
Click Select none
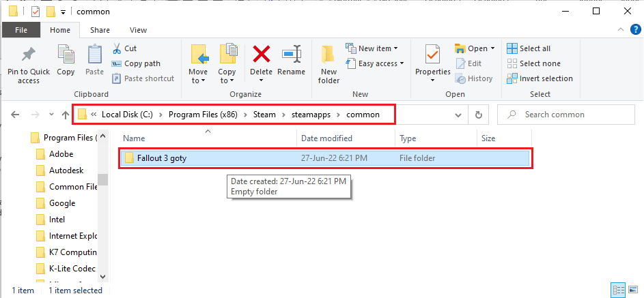pyautogui.click(x=533, y=63)
